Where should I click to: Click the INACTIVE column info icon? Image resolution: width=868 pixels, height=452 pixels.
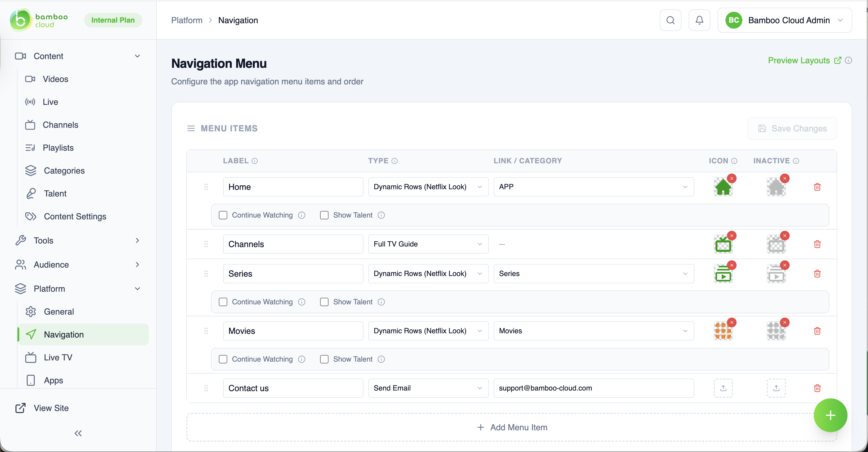pos(796,161)
